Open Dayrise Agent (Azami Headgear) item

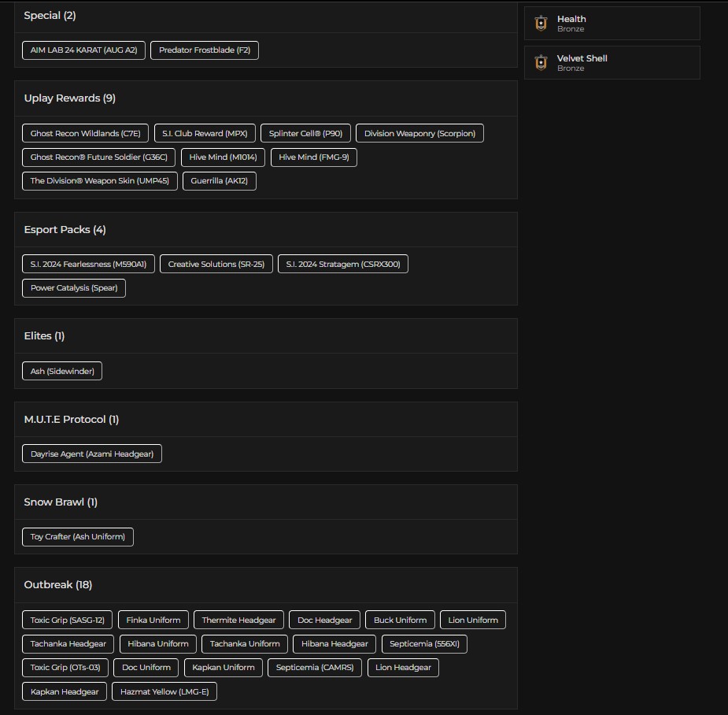point(92,454)
